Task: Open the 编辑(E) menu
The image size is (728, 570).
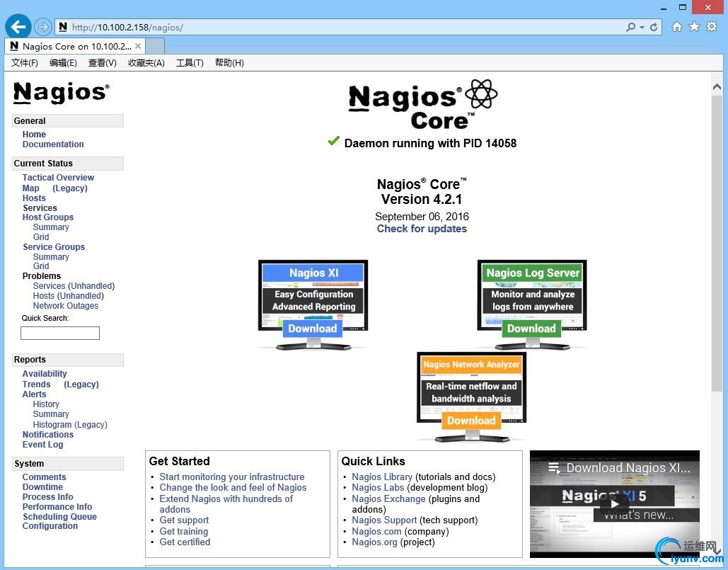Action: (x=63, y=63)
